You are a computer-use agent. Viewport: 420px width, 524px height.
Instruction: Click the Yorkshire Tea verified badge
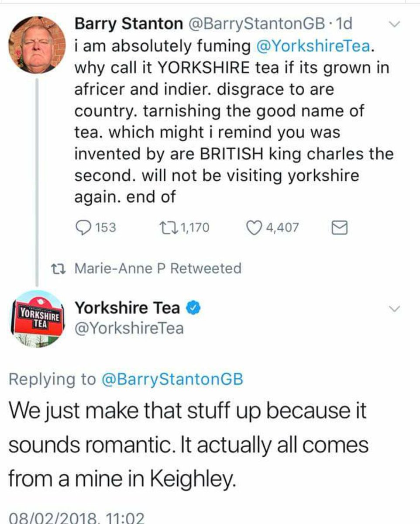[193, 308]
